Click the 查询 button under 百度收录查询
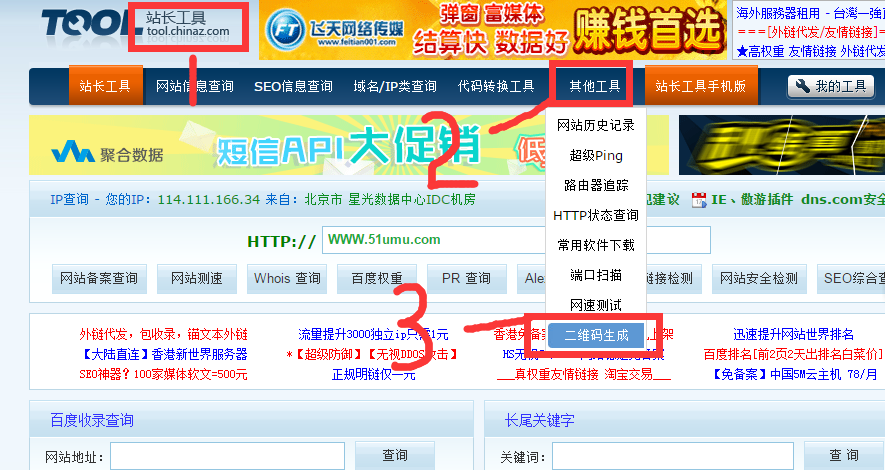Viewport: 885px width, 470px height. click(395, 455)
